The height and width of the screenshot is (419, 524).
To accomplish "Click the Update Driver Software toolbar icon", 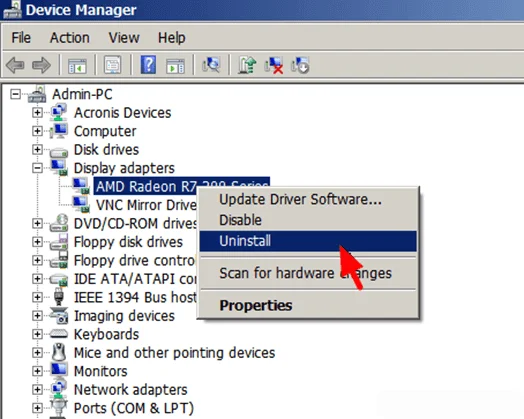I will pos(247,65).
